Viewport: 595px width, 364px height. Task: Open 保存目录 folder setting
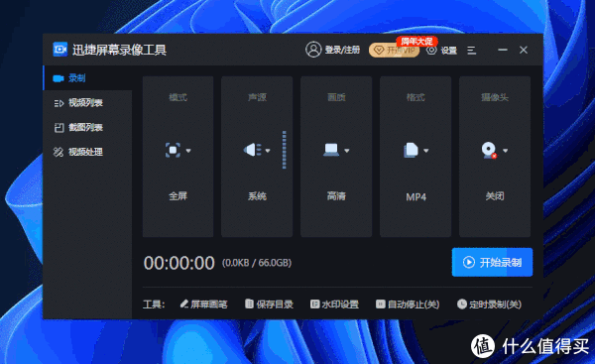[x=269, y=304]
